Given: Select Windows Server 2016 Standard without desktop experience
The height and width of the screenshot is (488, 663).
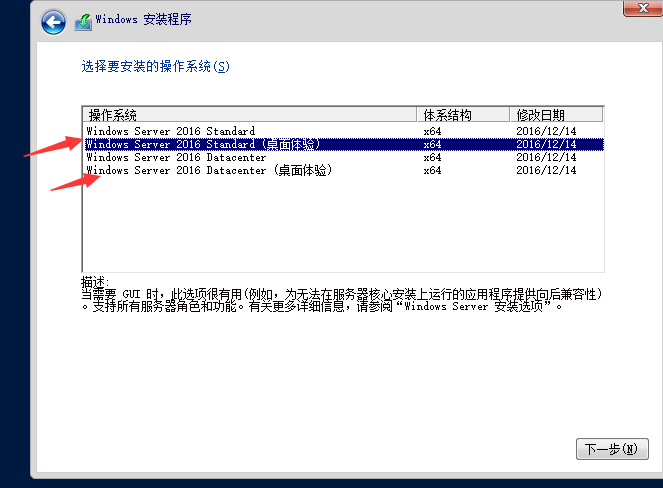Looking at the screenshot, I should click(x=343, y=131).
